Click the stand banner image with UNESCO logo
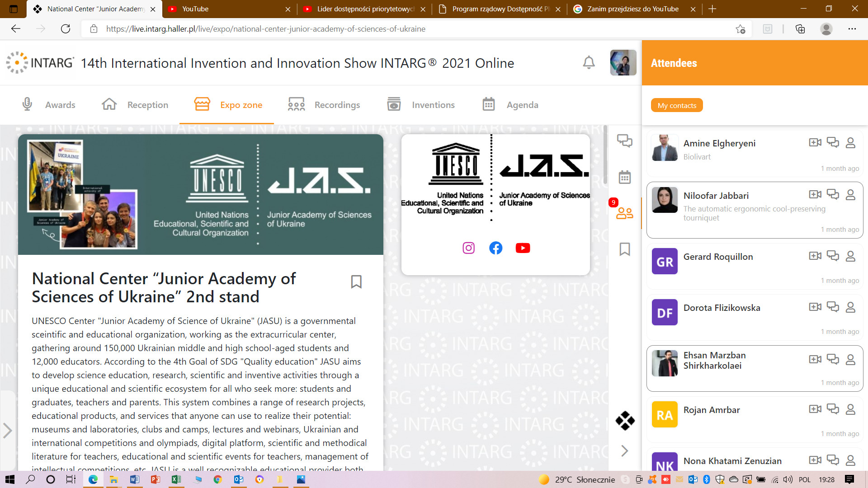This screenshot has height=488, width=868. click(201, 194)
